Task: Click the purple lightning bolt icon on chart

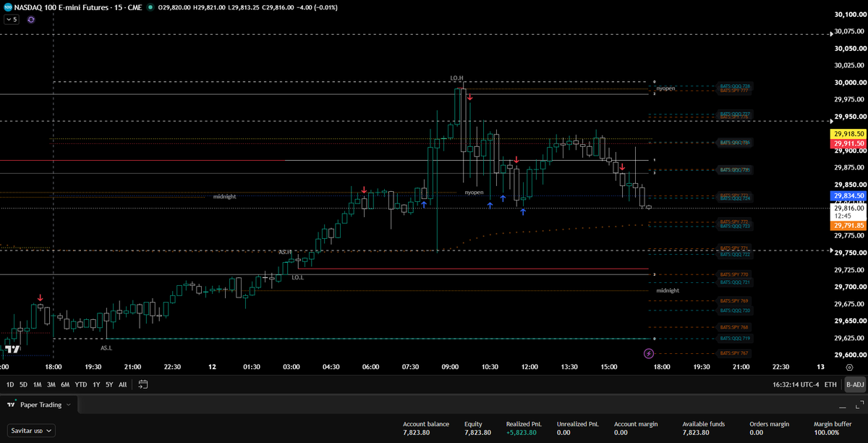Action: coord(648,353)
